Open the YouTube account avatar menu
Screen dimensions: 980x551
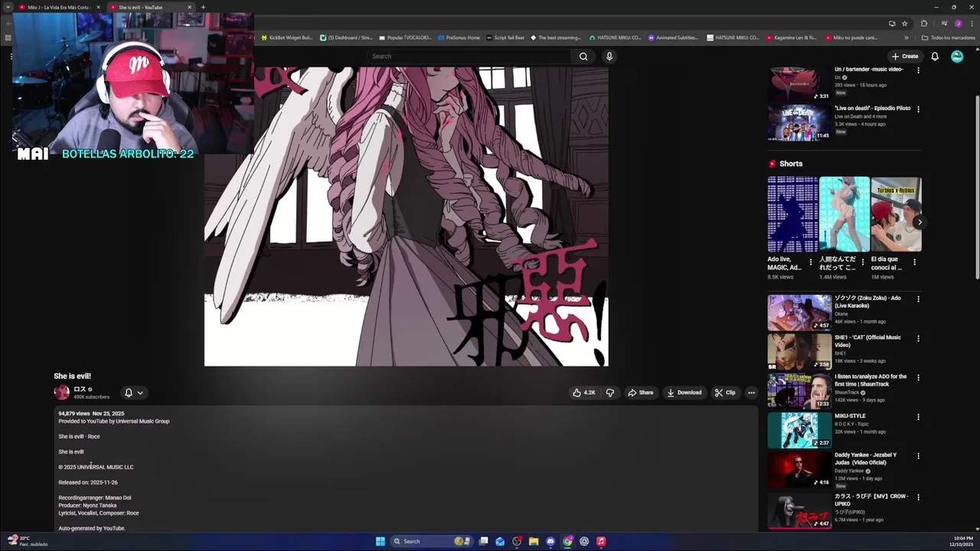tap(957, 56)
